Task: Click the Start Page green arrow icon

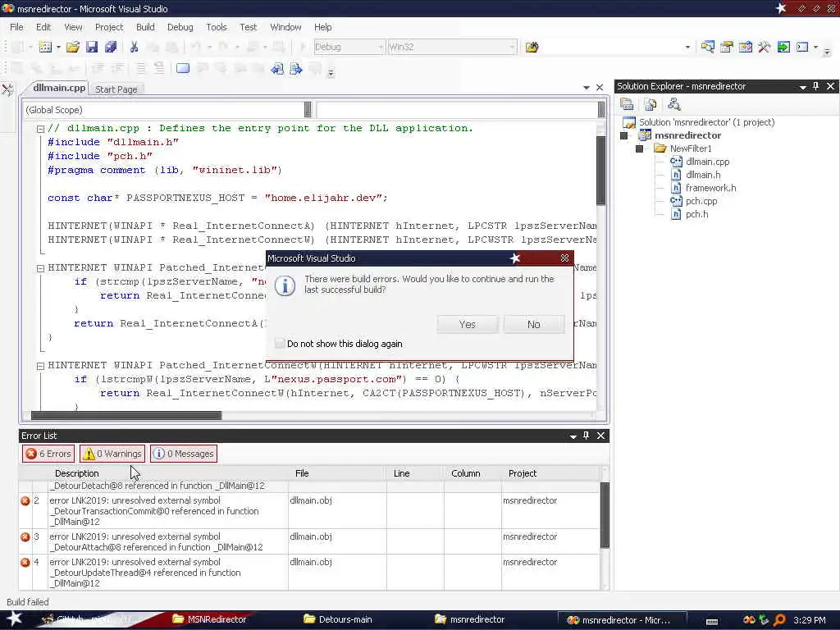Action: coord(783,47)
